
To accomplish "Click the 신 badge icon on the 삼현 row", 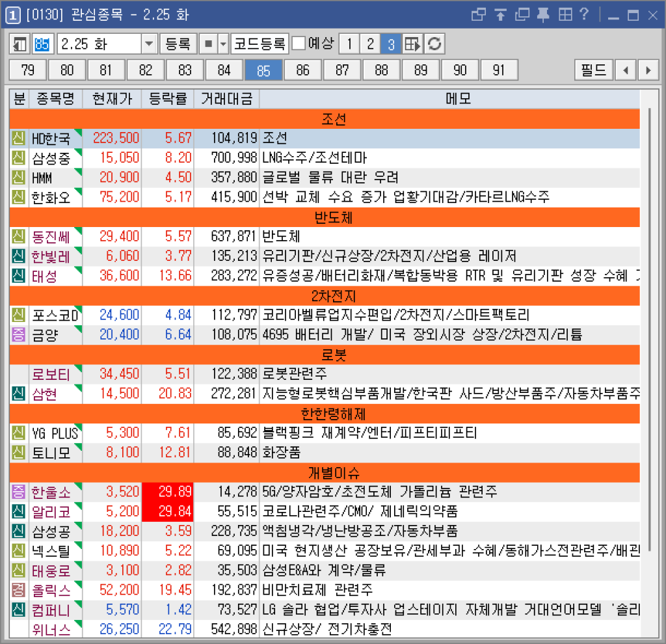I will coord(18,394).
